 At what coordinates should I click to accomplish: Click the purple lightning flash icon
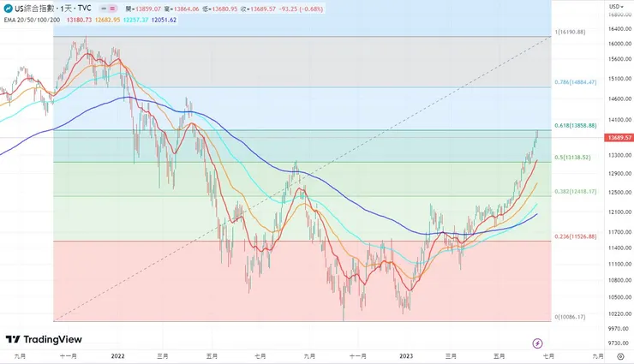(x=537, y=343)
